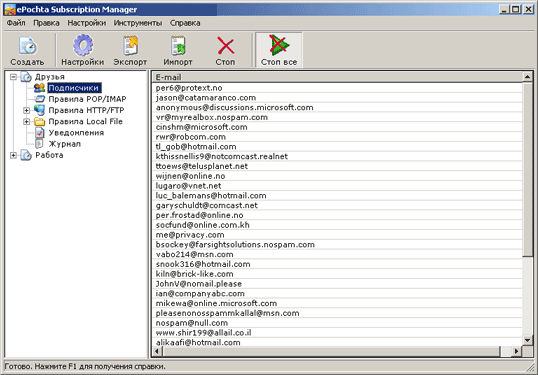538x375 pixels.
Task: Select cinshm@microsoft.com row
Action: click(338, 127)
